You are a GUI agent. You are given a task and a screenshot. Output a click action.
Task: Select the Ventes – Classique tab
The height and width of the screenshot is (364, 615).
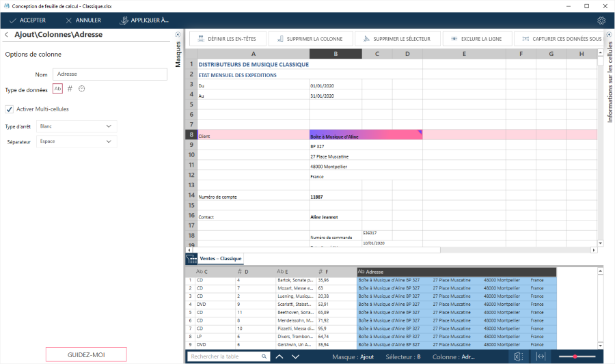tap(221, 259)
